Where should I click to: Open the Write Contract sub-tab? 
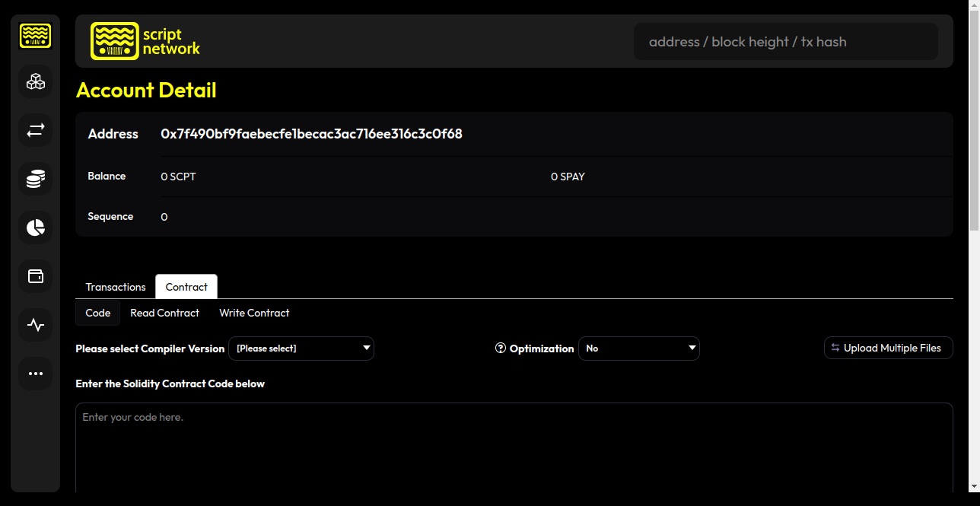click(x=254, y=313)
